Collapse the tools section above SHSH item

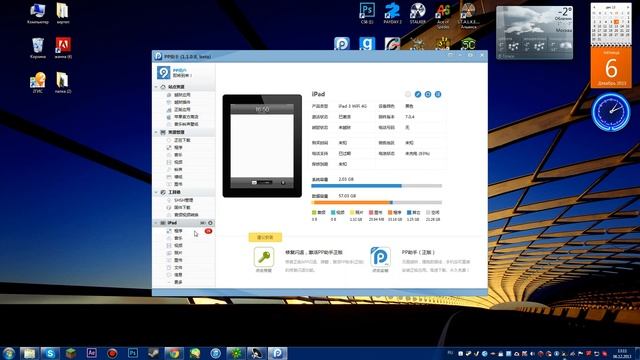pos(156,192)
